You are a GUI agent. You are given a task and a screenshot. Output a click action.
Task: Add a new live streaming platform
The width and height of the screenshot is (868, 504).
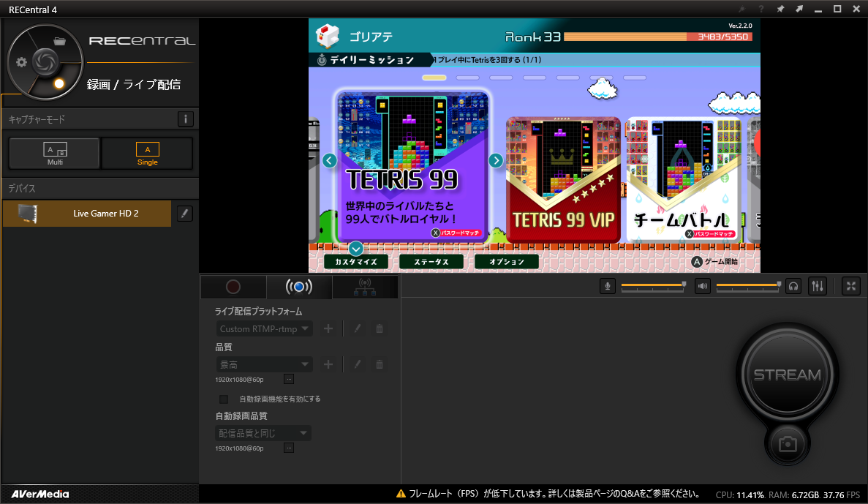coord(328,329)
